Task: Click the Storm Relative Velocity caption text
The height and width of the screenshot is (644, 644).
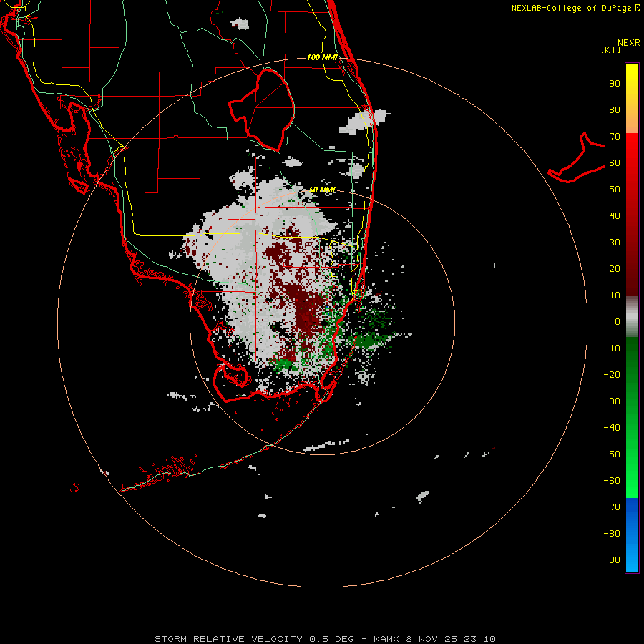Action: pyautogui.click(x=325, y=639)
